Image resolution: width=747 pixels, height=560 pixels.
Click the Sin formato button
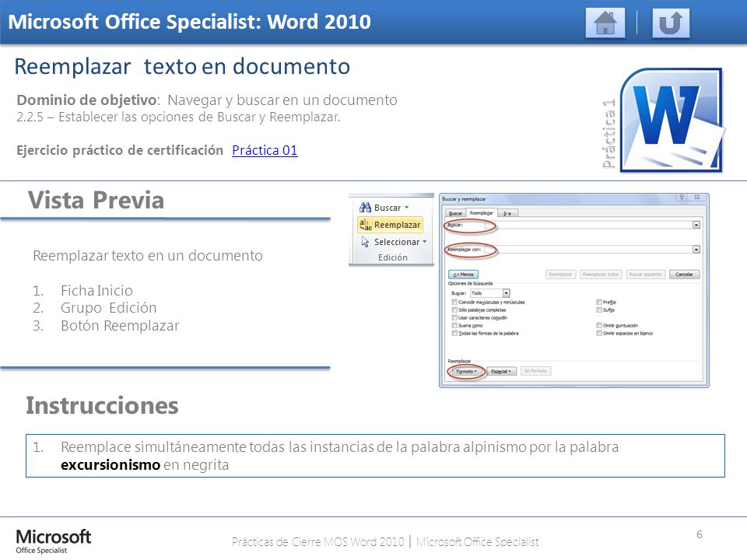pos(535,371)
